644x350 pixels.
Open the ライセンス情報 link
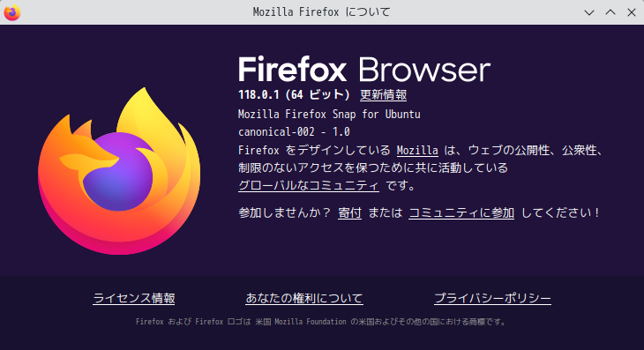[134, 298]
